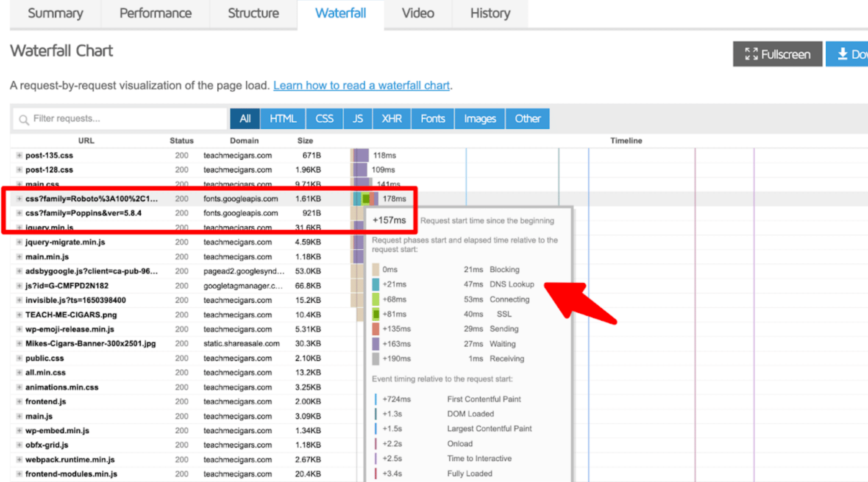Expand the TEACH-ME-CIGARS.png request row
Screen dimensions: 868x482
pos(19,315)
